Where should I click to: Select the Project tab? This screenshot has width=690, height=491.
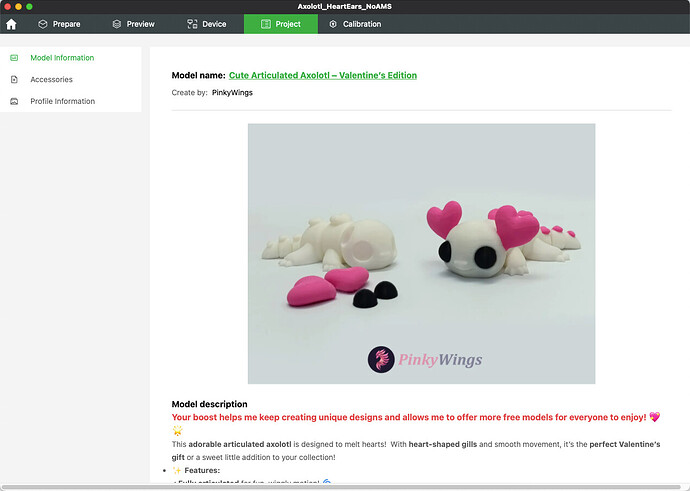281,24
